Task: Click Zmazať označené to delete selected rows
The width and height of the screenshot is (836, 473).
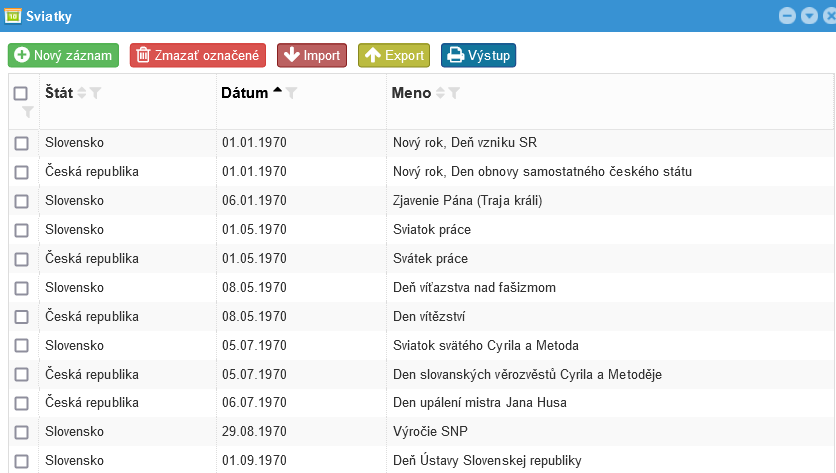Action: [197, 56]
